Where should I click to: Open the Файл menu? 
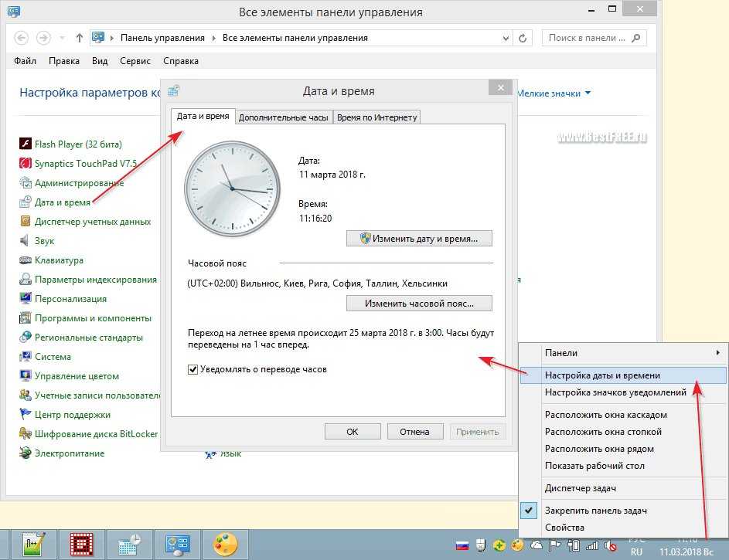[x=25, y=61]
